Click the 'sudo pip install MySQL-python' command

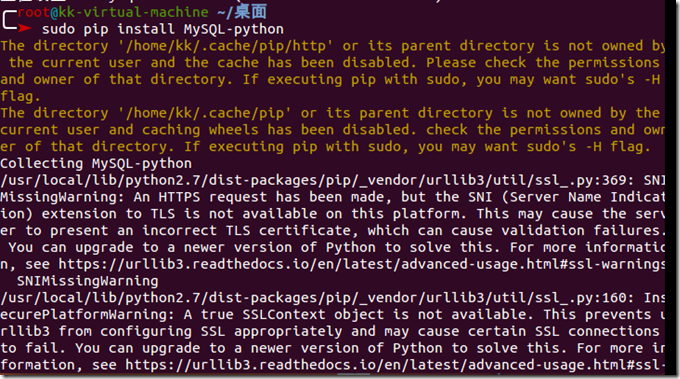tap(163, 29)
